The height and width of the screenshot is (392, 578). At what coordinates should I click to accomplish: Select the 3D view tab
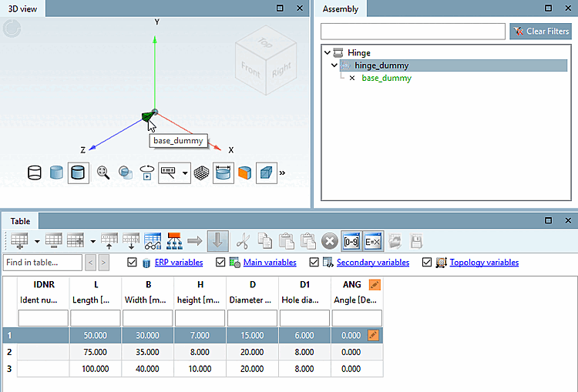point(22,8)
